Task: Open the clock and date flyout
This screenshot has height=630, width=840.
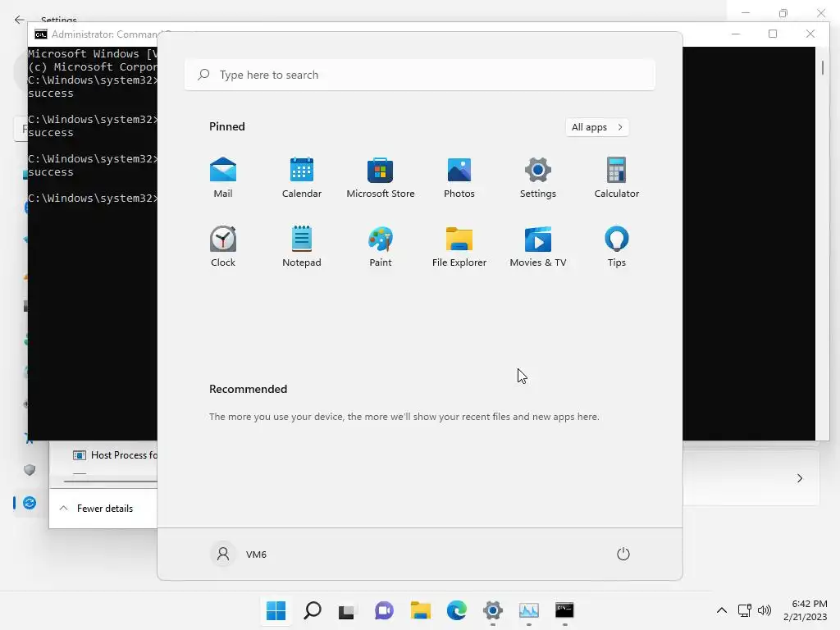Action: (806, 610)
